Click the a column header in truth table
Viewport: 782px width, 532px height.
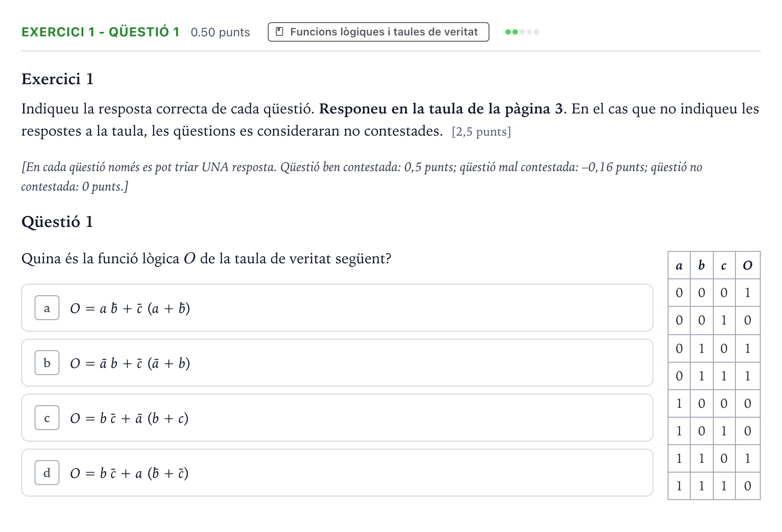click(679, 266)
